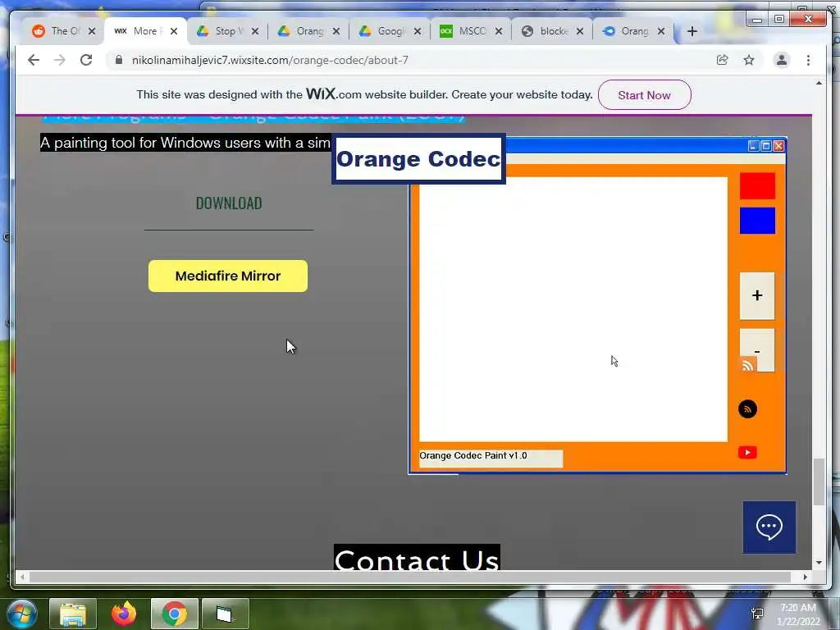Bookmark this page with the star
840x630 pixels.
click(x=749, y=60)
